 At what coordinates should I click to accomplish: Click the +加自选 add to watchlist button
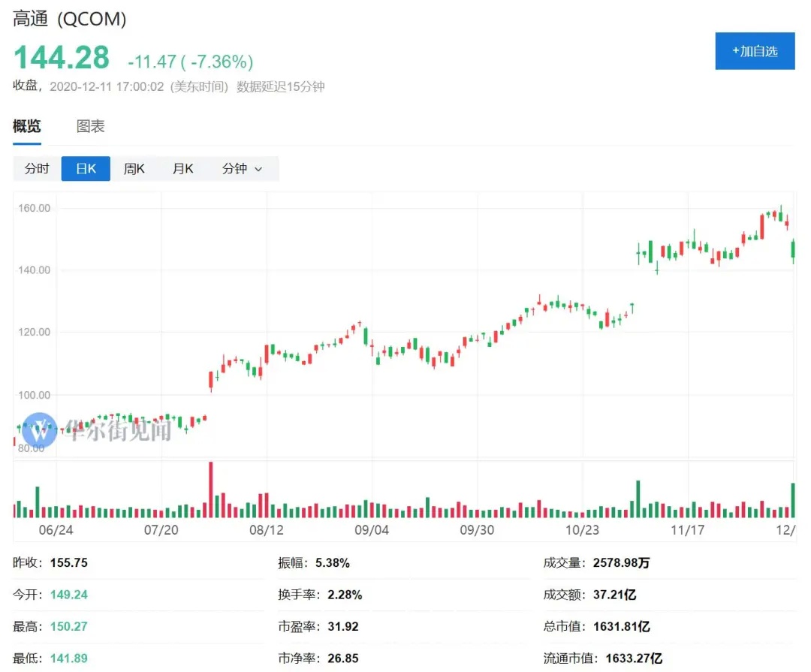click(755, 51)
